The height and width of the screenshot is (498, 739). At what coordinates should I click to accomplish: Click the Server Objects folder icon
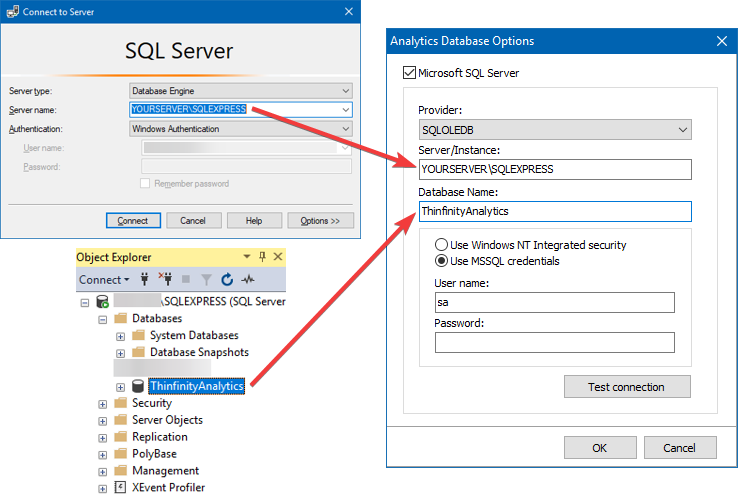coord(121,420)
